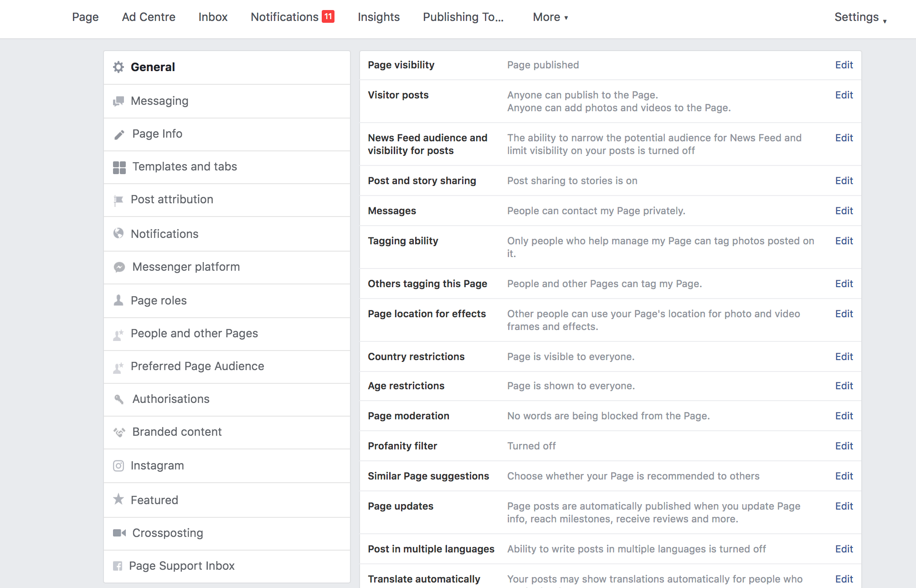Click the Branded content handshake icon
Image resolution: width=916 pixels, height=588 pixels.
[x=119, y=432]
